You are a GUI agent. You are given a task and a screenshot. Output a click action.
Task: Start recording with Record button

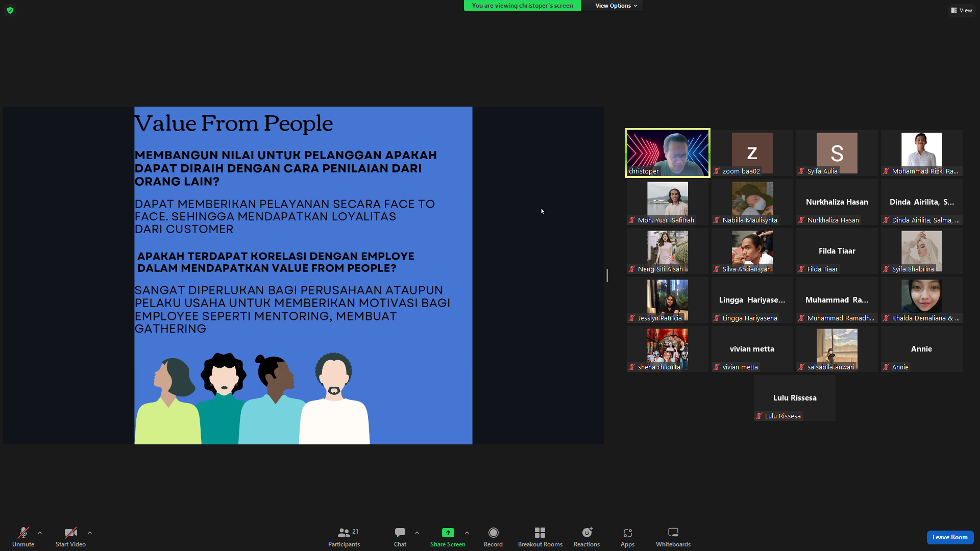click(493, 537)
